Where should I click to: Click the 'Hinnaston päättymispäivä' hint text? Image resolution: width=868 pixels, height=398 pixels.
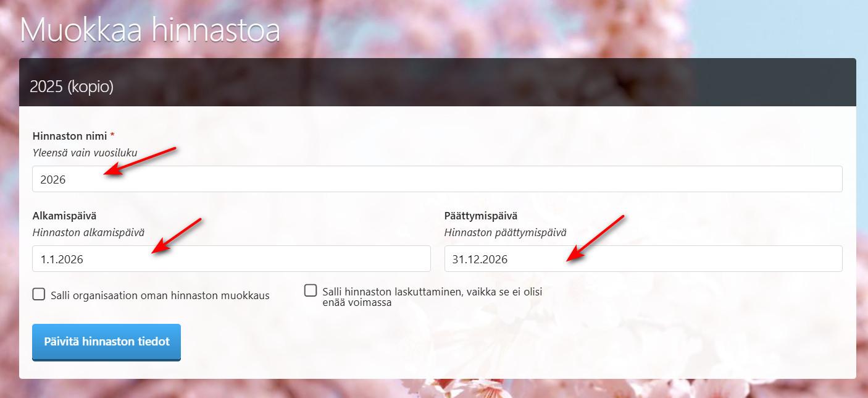506,232
